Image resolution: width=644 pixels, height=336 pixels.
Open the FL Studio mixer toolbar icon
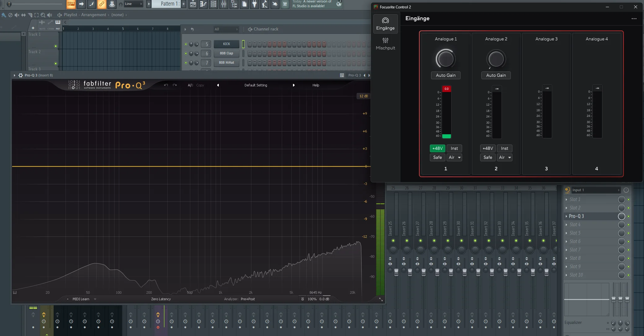pyautogui.click(x=224, y=4)
